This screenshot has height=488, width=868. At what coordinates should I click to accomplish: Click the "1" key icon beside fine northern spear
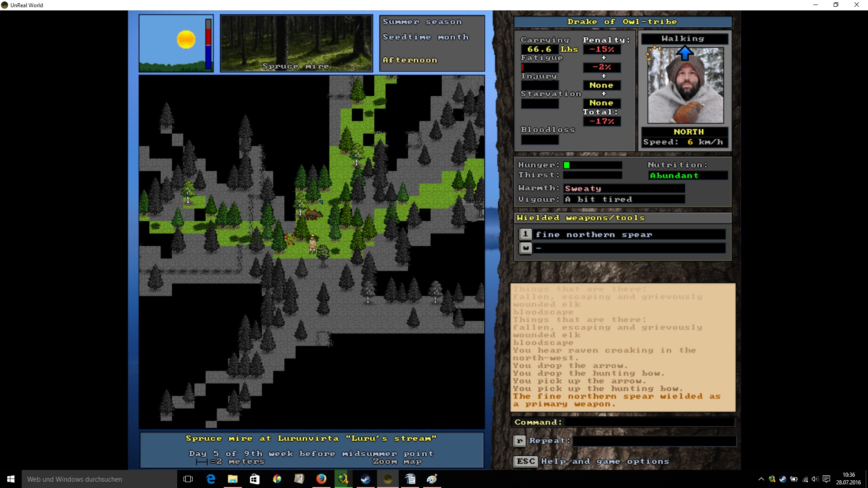525,234
